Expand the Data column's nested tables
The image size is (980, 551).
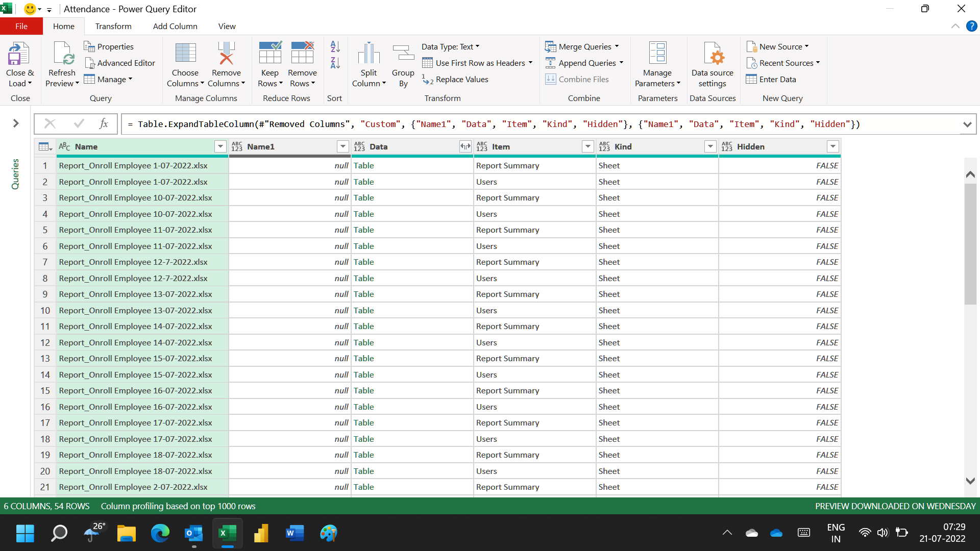click(465, 146)
